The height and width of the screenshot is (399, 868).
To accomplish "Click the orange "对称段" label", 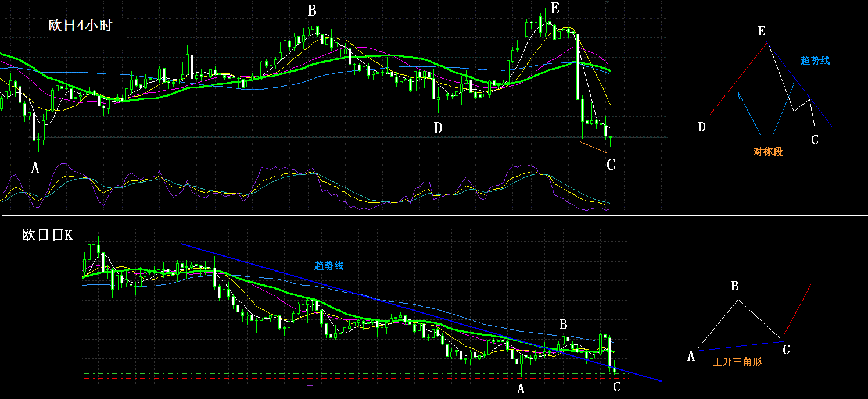I will pyautogui.click(x=767, y=152).
